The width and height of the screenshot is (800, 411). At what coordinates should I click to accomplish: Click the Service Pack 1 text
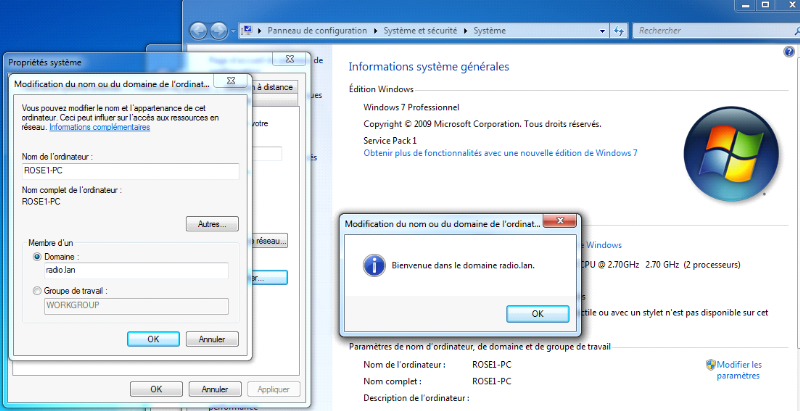[x=390, y=140]
